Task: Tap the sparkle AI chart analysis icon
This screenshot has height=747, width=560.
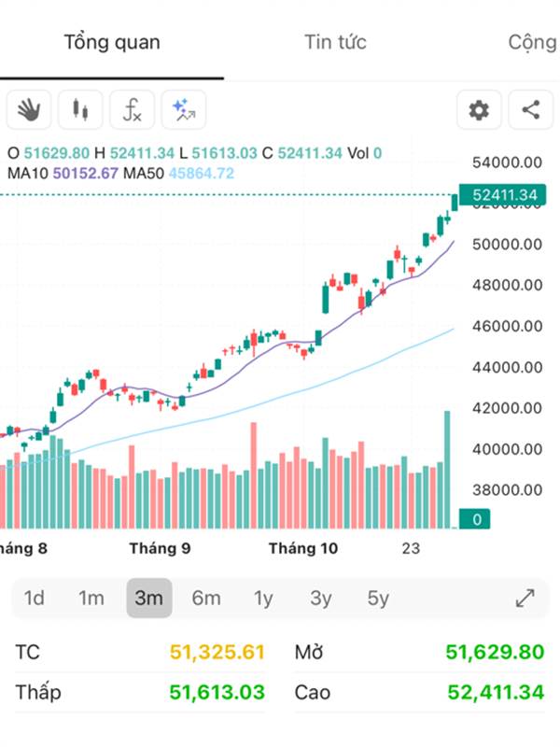Action: tap(183, 110)
